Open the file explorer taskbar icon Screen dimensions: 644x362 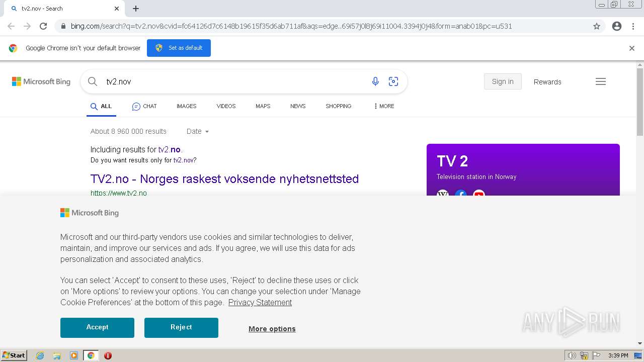click(x=57, y=355)
